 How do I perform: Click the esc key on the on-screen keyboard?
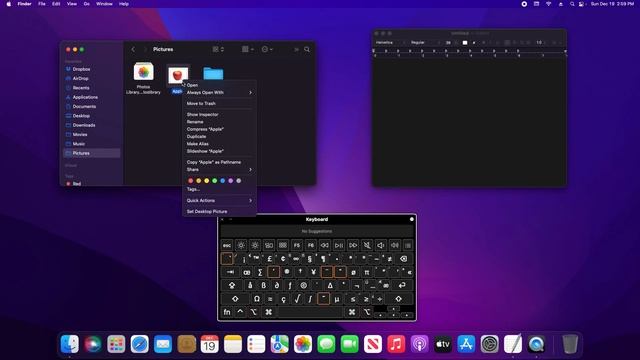227,245
